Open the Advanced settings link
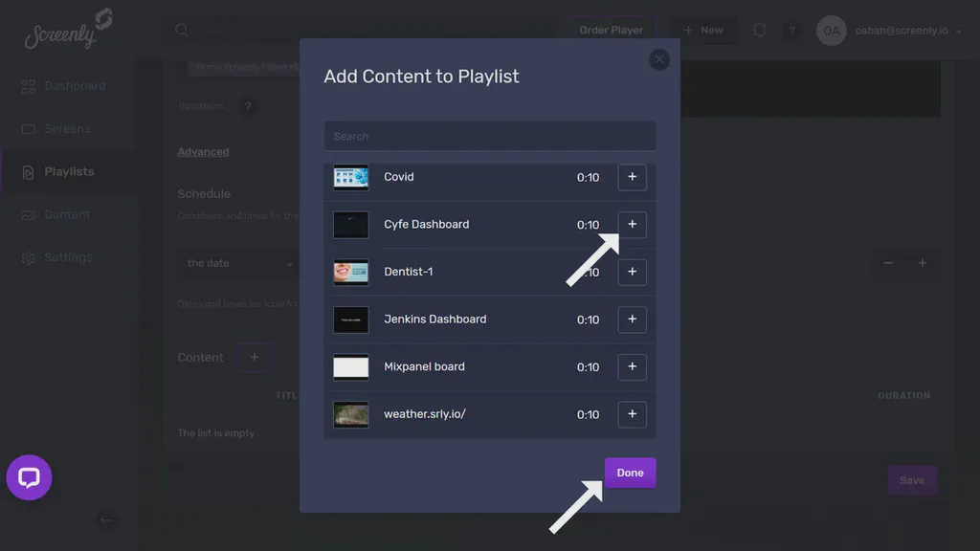The image size is (980, 551). click(x=203, y=151)
